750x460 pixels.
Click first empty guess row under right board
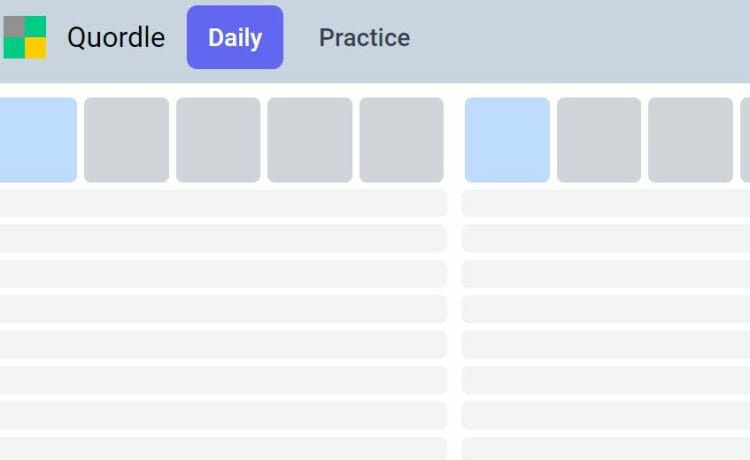[x=606, y=203]
